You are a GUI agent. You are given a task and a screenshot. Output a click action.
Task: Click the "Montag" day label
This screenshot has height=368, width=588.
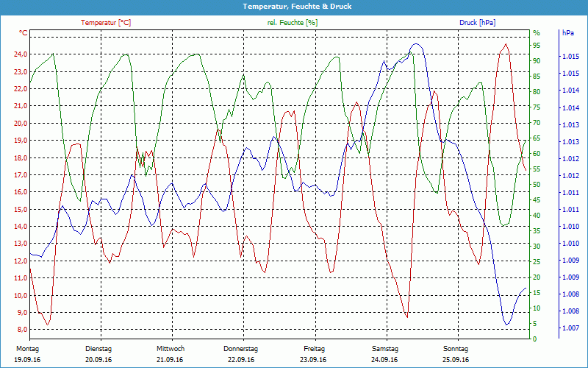27,349
